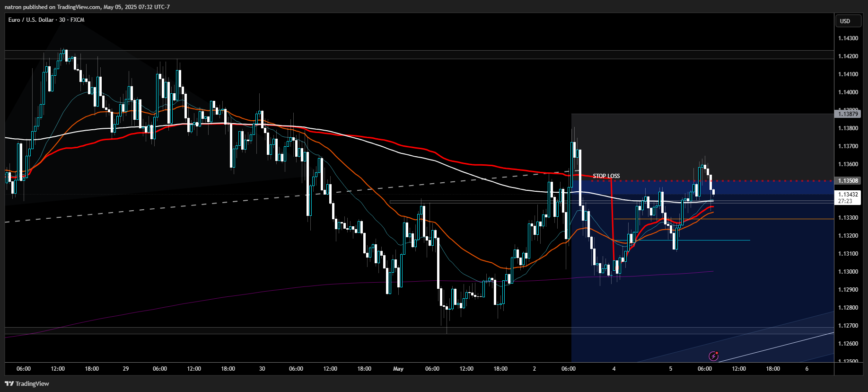Viewport: 868px width, 392px height.
Task: Click the 1.14100 price axis label
Action: pyautogui.click(x=848, y=74)
